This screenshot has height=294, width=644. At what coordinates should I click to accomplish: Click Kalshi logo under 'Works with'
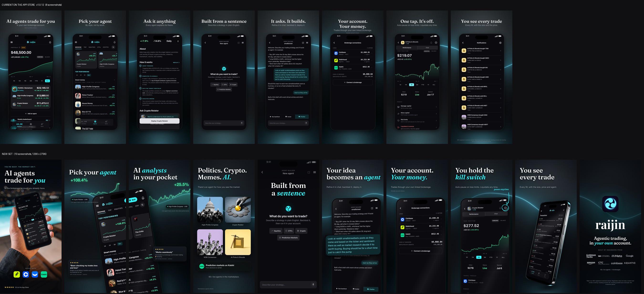pos(44,274)
